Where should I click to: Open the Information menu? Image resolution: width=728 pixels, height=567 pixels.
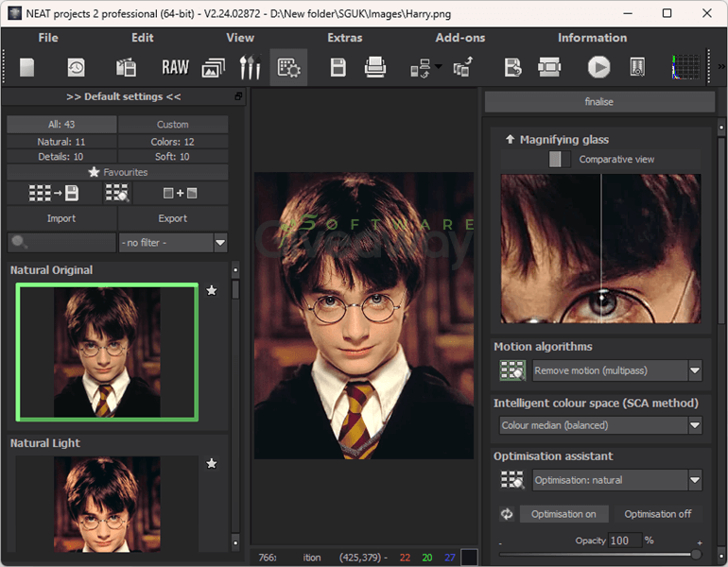(593, 38)
